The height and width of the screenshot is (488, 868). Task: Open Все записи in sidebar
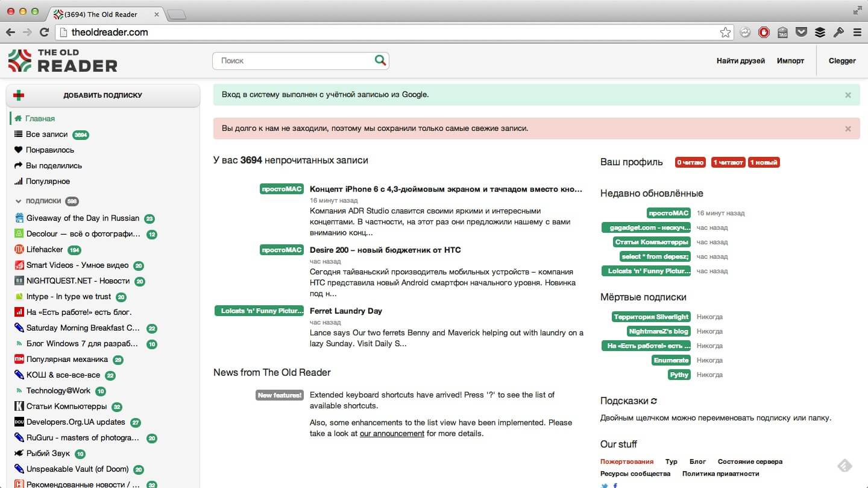46,134
